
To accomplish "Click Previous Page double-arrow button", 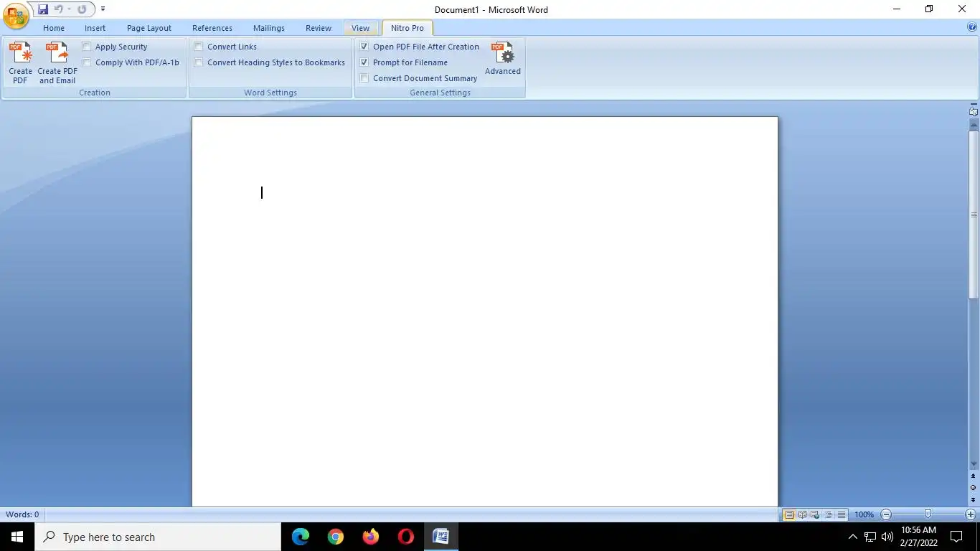I will pos(974,476).
